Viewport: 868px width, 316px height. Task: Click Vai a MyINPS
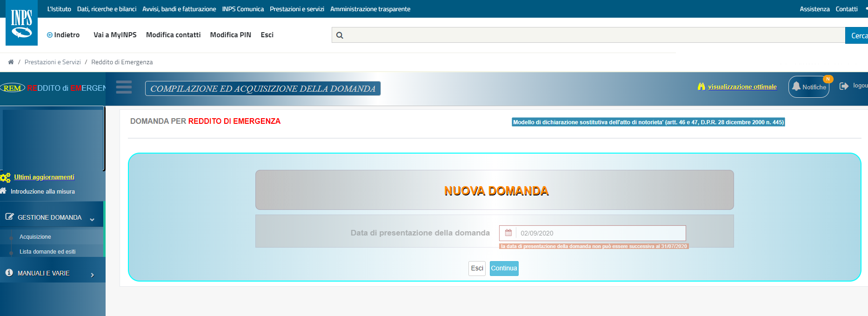tap(115, 35)
